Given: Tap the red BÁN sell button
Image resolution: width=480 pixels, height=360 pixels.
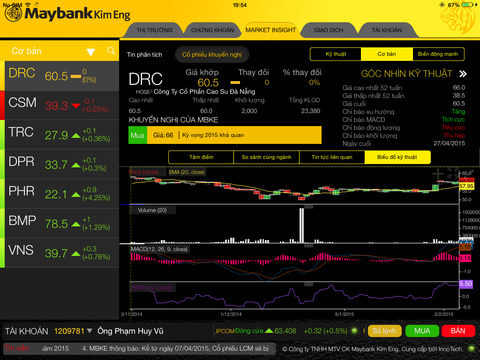Looking at the screenshot, I should (458, 331).
